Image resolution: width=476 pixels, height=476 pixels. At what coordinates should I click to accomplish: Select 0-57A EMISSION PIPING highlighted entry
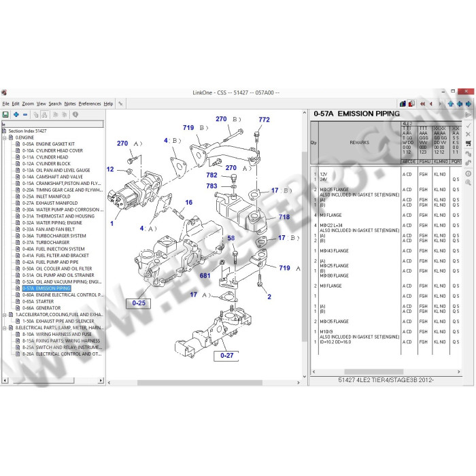click(x=46, y=288)
